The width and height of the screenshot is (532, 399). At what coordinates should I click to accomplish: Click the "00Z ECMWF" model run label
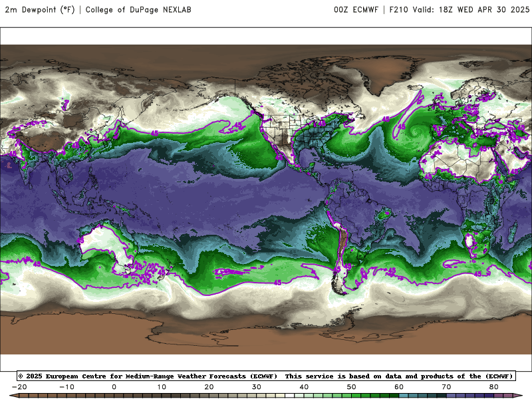tap(356, 10)
